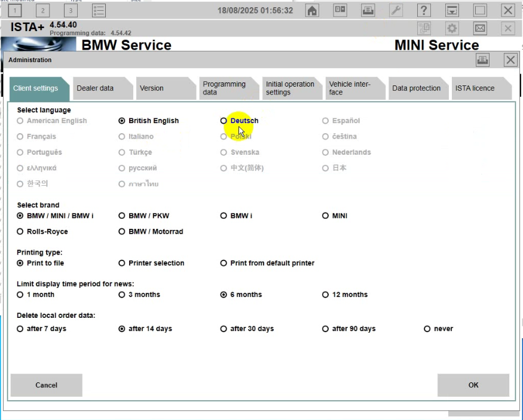This screenshot has height=420, width=523.
Task: Choose BMW / PKW brand
Action: pyautogui.click(x=144, y=216)
